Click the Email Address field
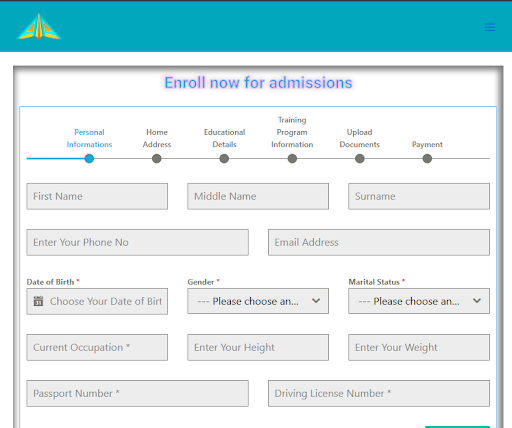The width and height of the screenshot is (512, 428). point(379,242)
